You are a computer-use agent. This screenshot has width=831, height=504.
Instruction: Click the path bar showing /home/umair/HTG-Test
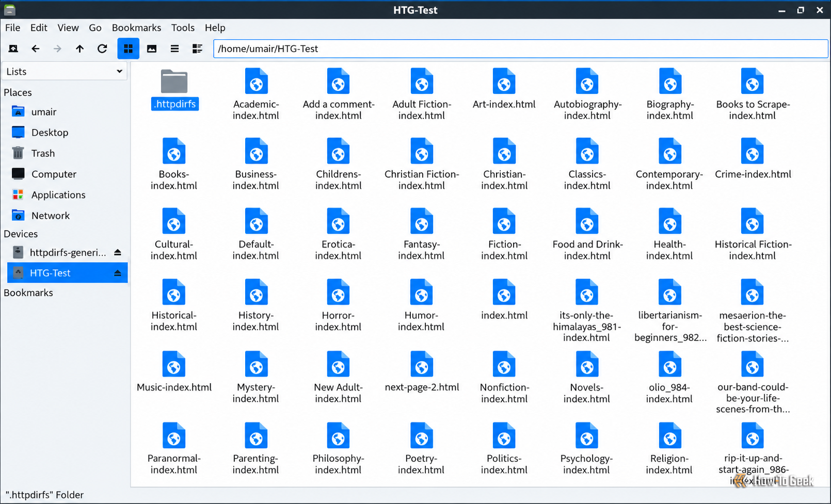(520, 48)
